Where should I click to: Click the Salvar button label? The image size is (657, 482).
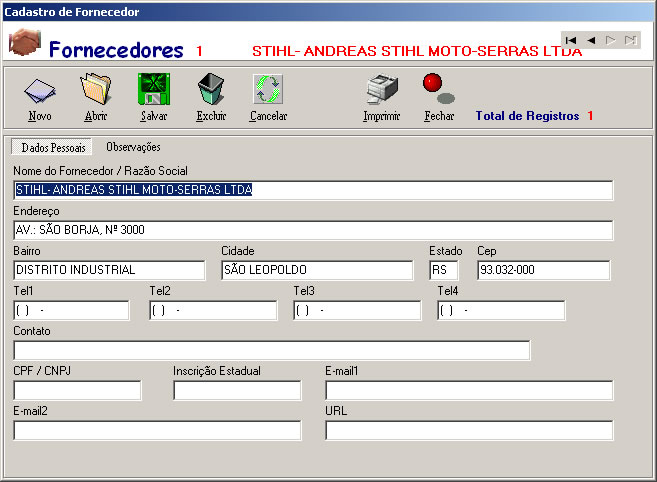[154, 116]
